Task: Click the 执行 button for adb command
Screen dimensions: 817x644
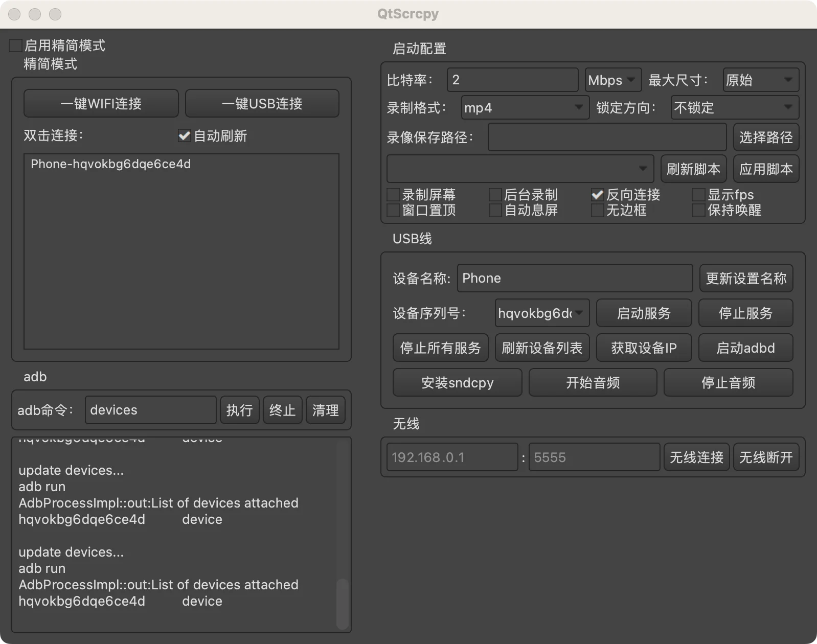Action: (239, 410)
